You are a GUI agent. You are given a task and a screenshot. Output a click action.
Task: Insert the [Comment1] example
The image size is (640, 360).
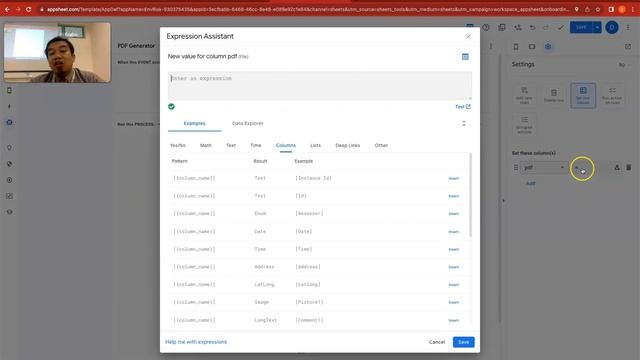pyautogui.click(x=453, y=320)
